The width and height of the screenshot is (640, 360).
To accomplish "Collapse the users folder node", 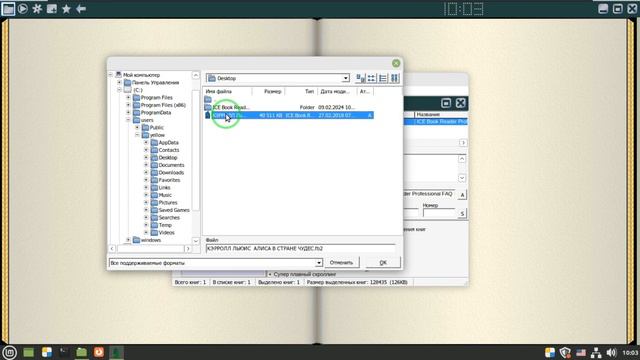I will point(128,120).
